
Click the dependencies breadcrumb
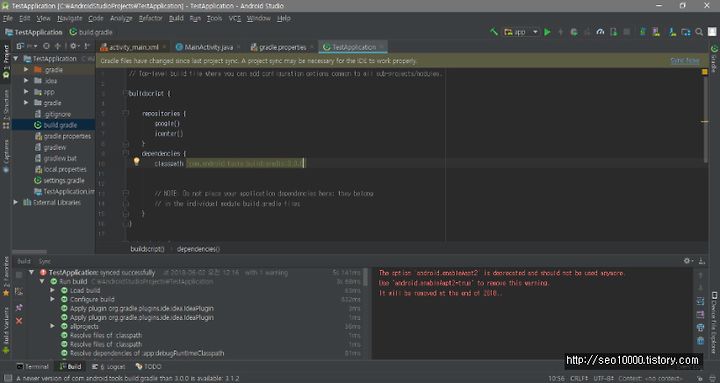[x=198, y=249]
